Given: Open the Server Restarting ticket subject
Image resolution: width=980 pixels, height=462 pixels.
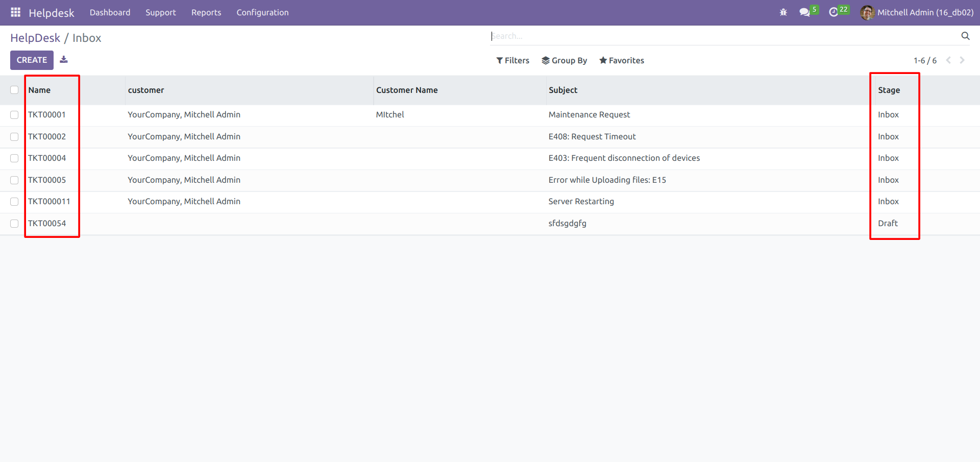Looking at the screenshot, I should point(581,202).
